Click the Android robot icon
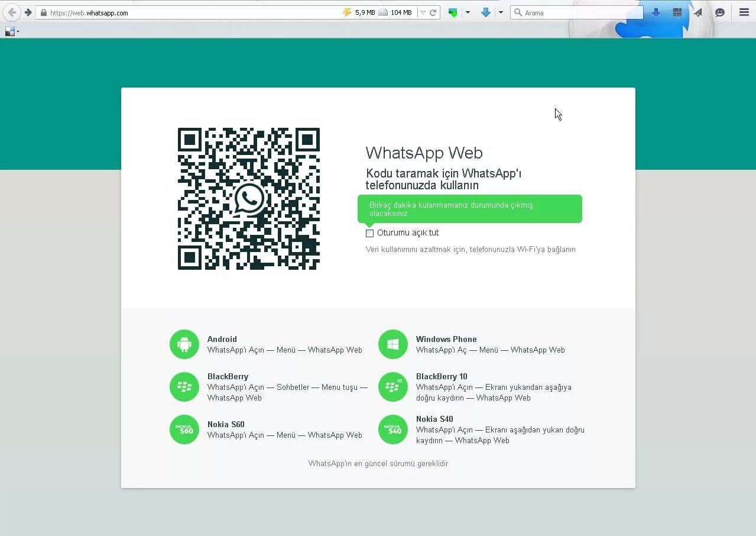Image resolution: width=756 pixels, height=536 pixels. coord(184,344)
